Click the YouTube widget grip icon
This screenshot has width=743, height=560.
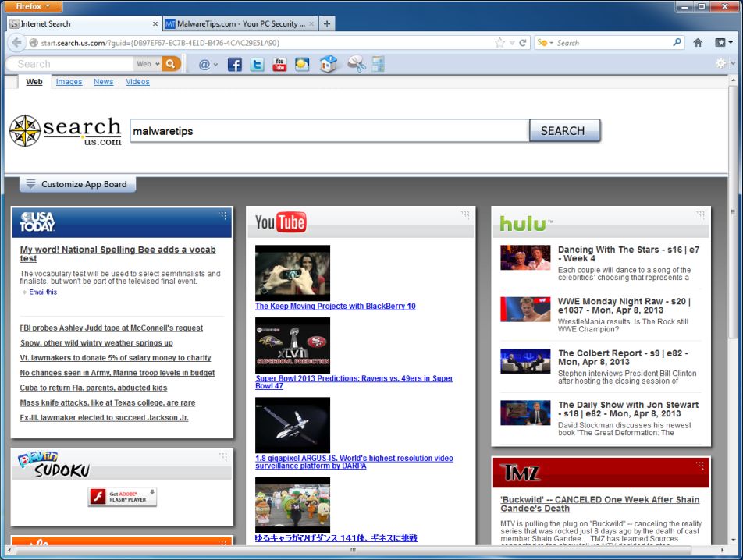tap(465, 215)
